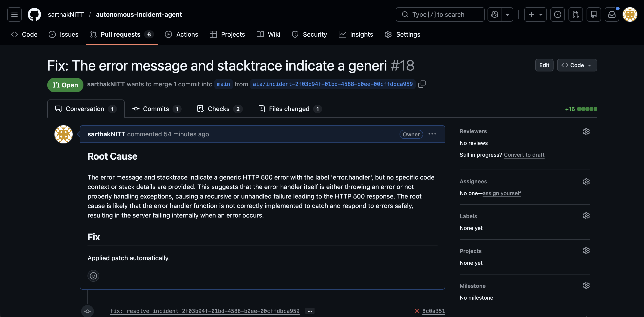Viewport: 644px width, 317px height.
Task: Open the Assignees settings gear
Action: click(x=586, y=182)
